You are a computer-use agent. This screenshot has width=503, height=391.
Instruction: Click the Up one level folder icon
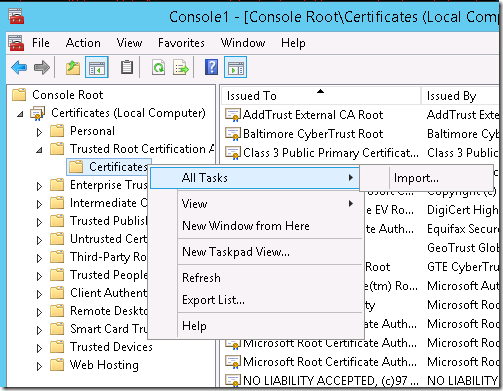pyautogui.click(x=73, y=68)
